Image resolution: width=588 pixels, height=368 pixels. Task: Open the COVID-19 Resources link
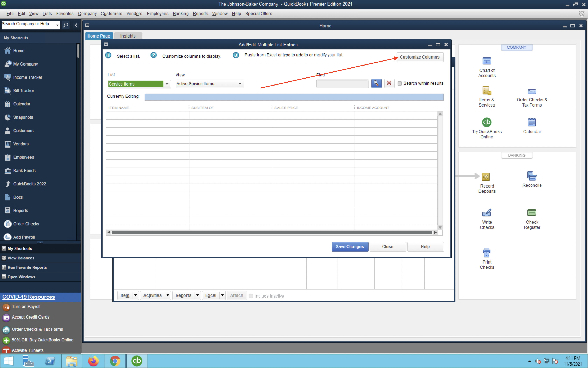(29, 297)
